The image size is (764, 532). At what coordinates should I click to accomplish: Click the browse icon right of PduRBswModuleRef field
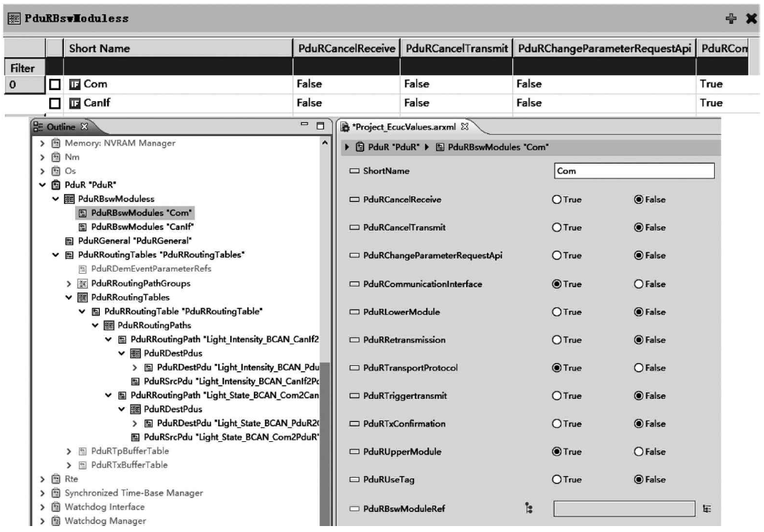pos(707,509)
